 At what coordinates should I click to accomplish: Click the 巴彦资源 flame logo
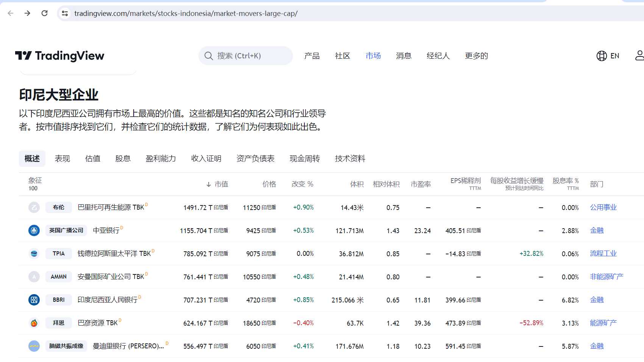click(x=34, y=323)
